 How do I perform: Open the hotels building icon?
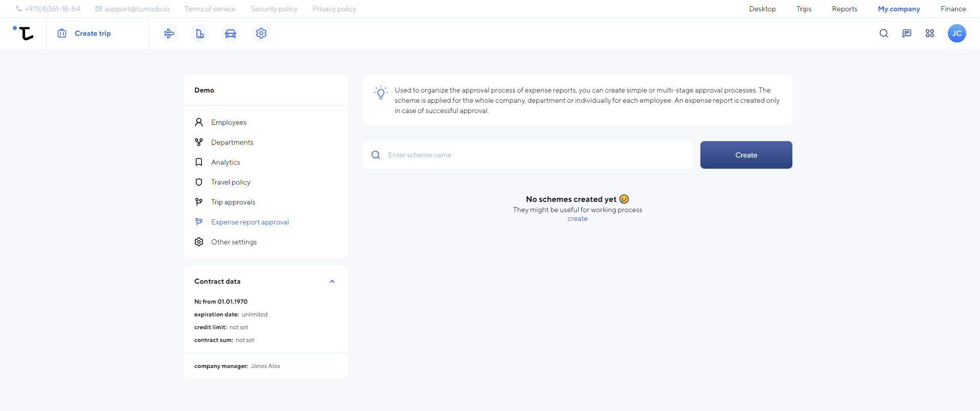pos(200,33)
